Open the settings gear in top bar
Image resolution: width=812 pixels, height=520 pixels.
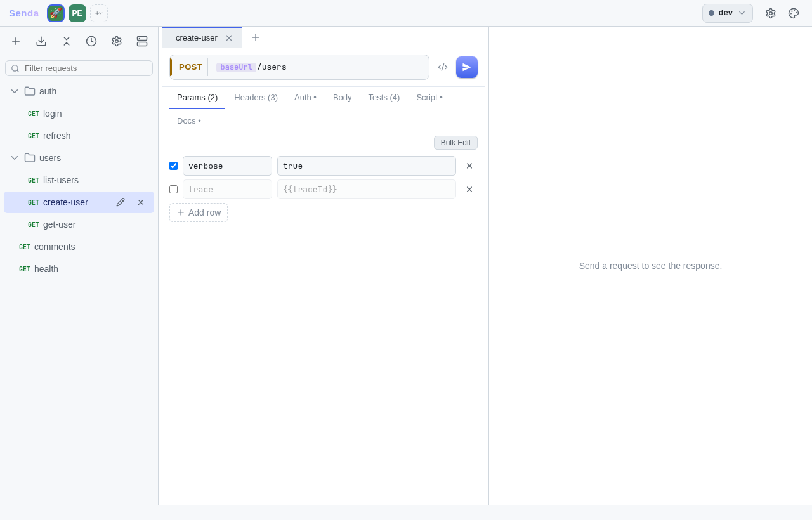771,13
